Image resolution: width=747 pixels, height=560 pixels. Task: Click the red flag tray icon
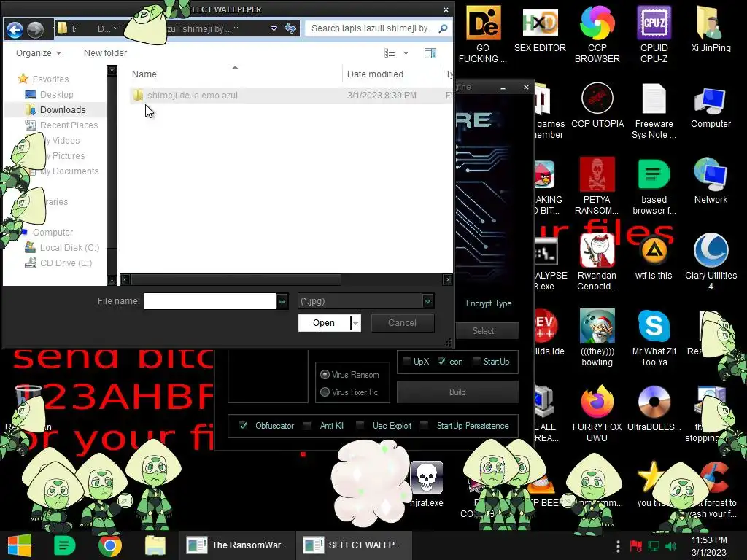pos(636,546)
